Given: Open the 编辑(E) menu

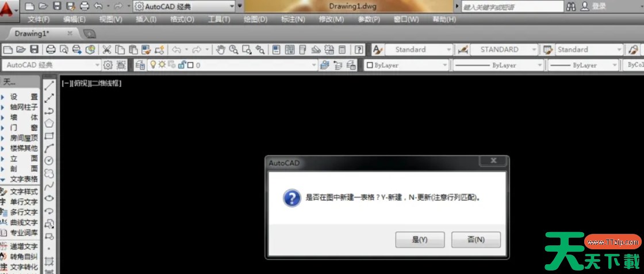Looking at the screenshot, I should (74, 20).
